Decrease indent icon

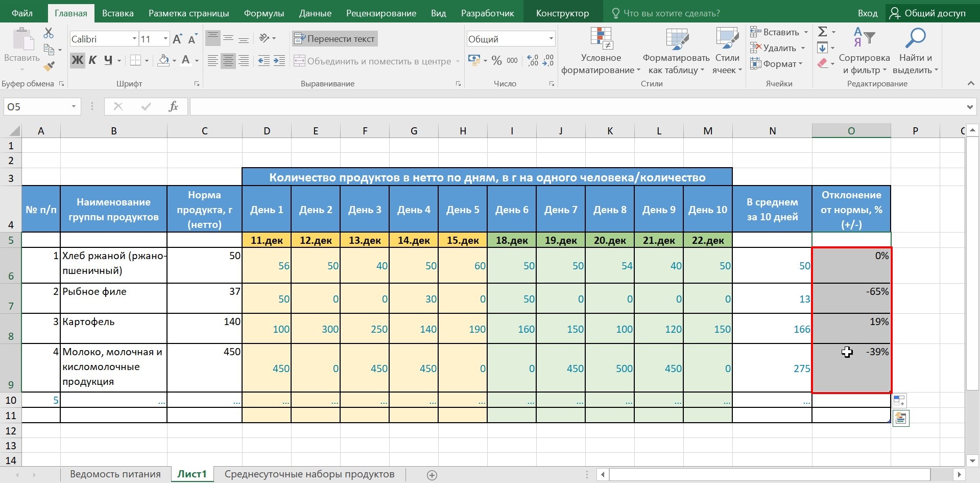tap(264, 61)
